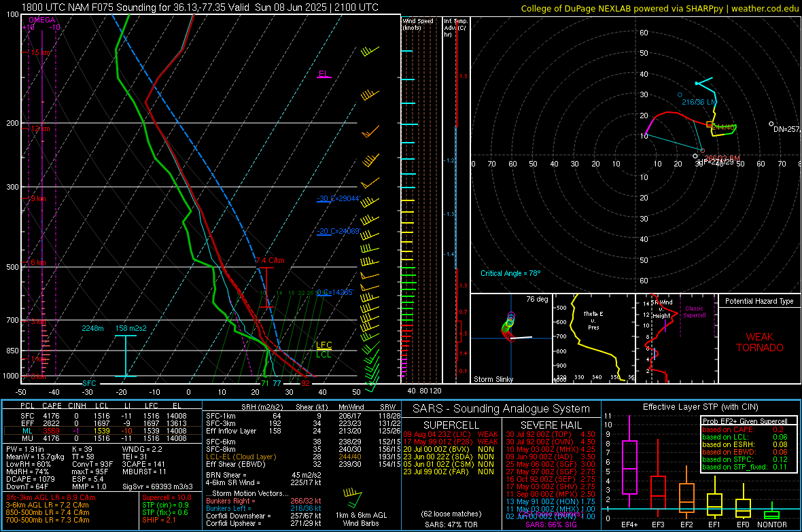Click the Sfc-3km AGL LR = 8.9 C/km text
802x532 pixels.
(51, 497)
